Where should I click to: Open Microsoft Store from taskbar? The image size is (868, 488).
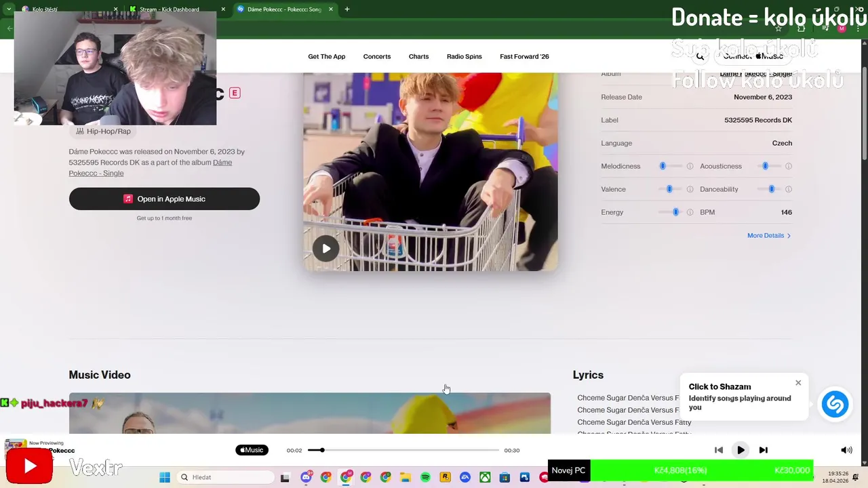pos(505,477)
